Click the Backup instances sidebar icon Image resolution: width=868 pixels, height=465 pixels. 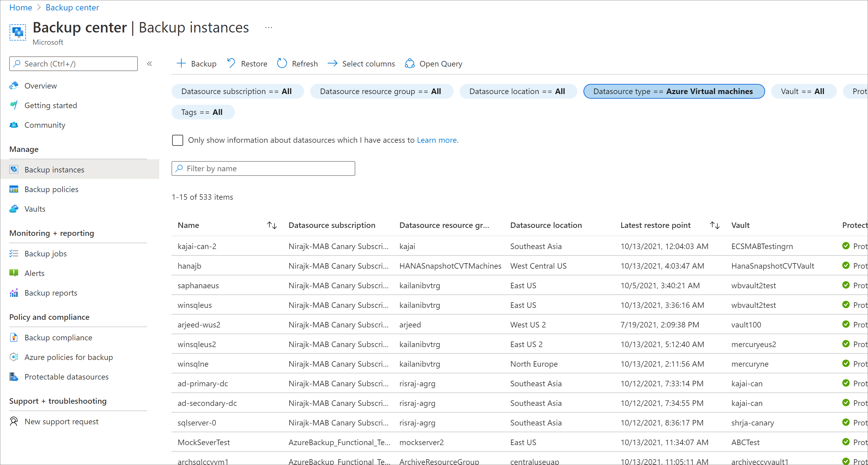pos(14,169)
